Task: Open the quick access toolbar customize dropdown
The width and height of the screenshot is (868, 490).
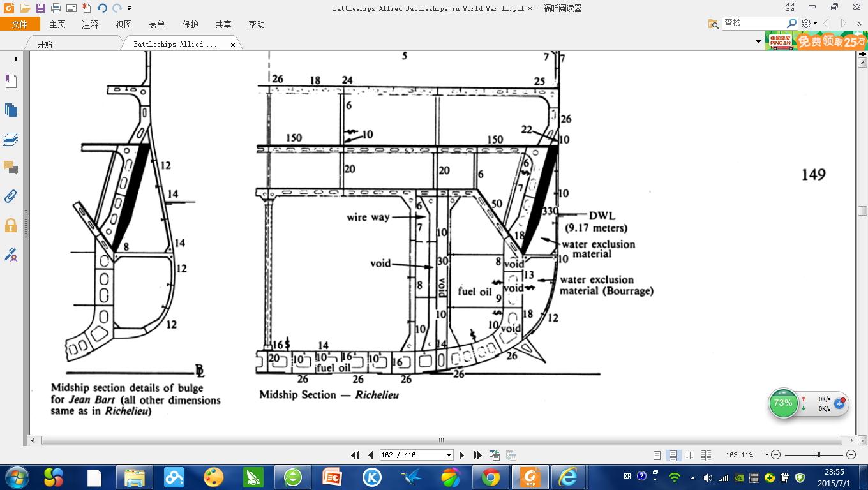Action: (129, 8)
